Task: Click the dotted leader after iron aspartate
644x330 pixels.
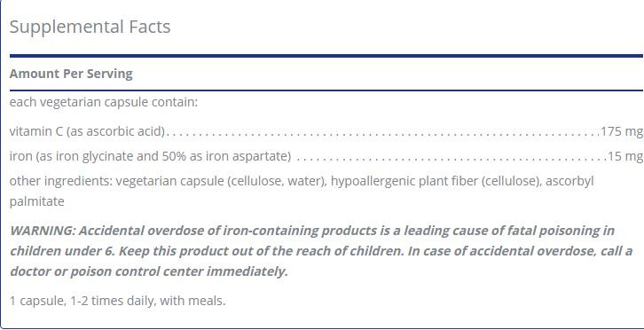Action: point(451,160)
